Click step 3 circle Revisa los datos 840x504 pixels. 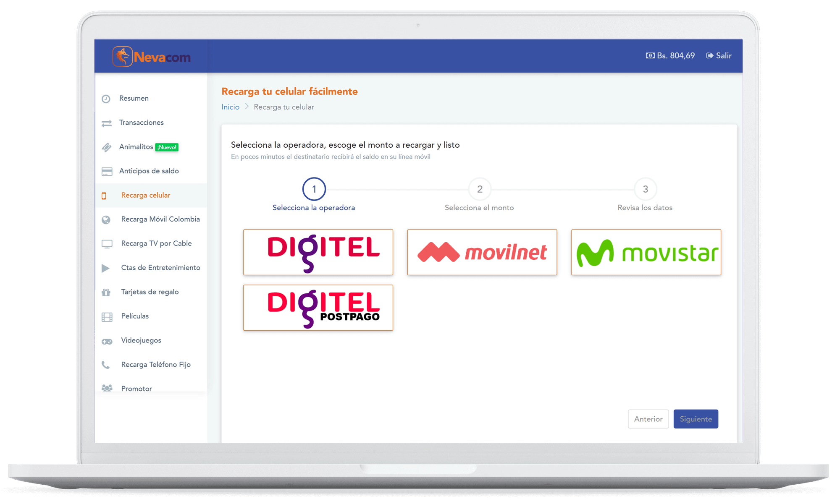645,189
